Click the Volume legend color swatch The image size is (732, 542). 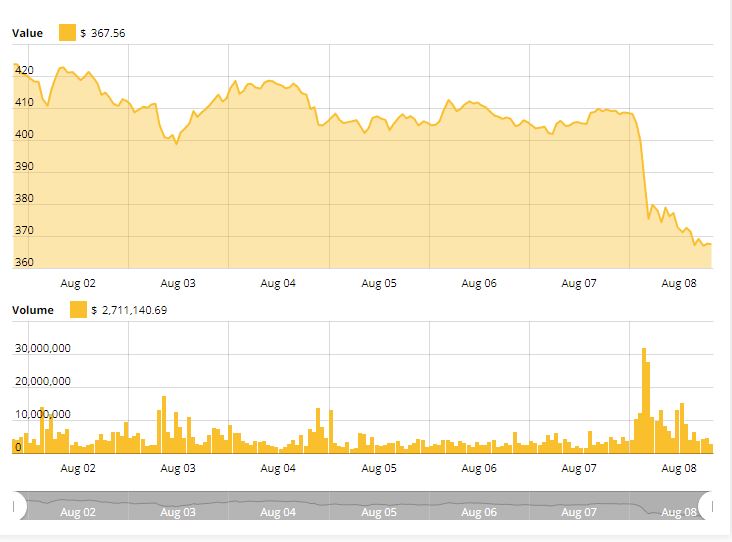[78, 310]
